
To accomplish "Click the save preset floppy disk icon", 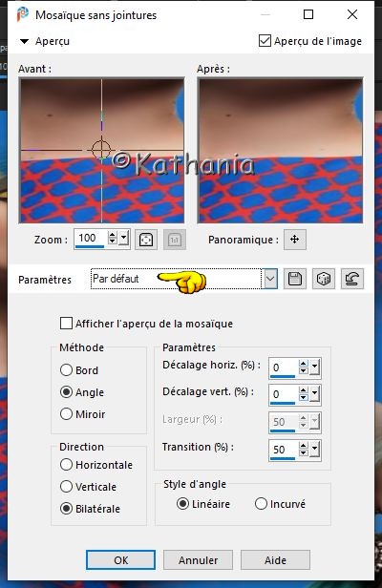I will pyautogui.click(x=294, y=279).
